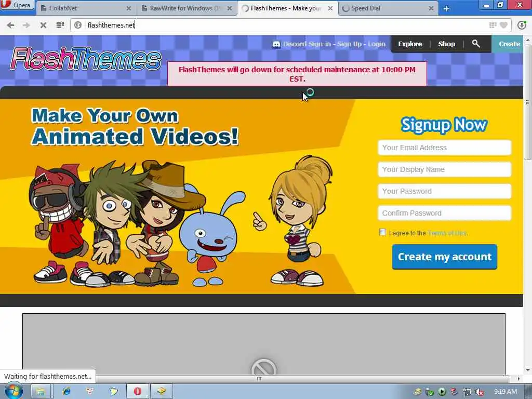Click the site info globe icon
Viewport: 532px width, 399px height.
[78, 25]
